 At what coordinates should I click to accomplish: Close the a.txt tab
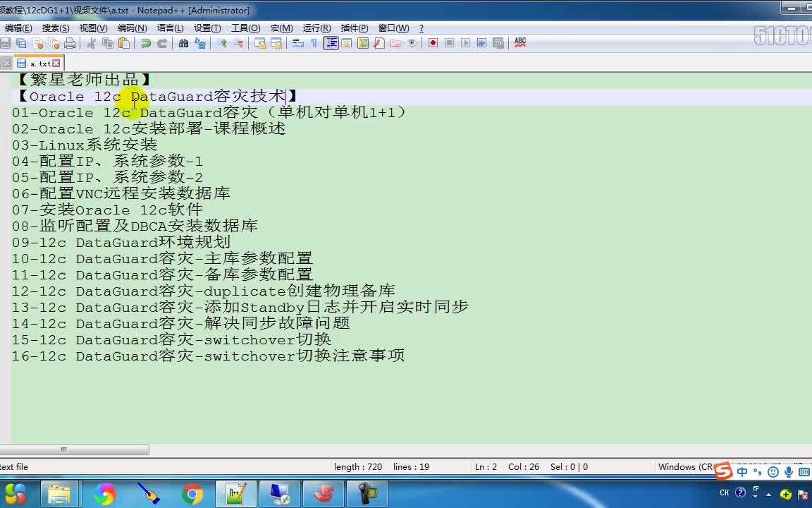coord(56,62)
